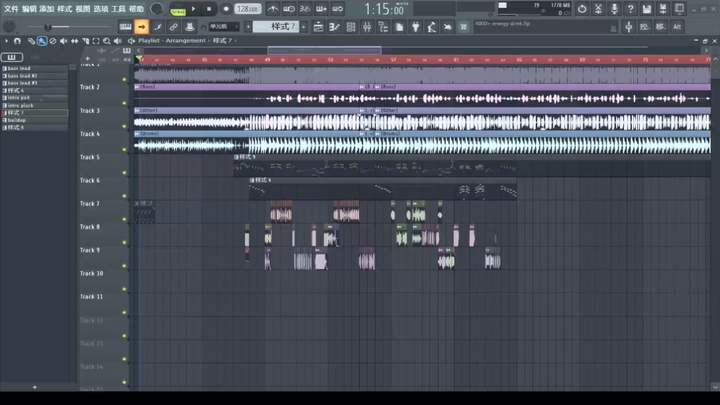This screenshot has height=405, width=720.
Task: Open the 工具 (Tools) menu
Action: 118,9
